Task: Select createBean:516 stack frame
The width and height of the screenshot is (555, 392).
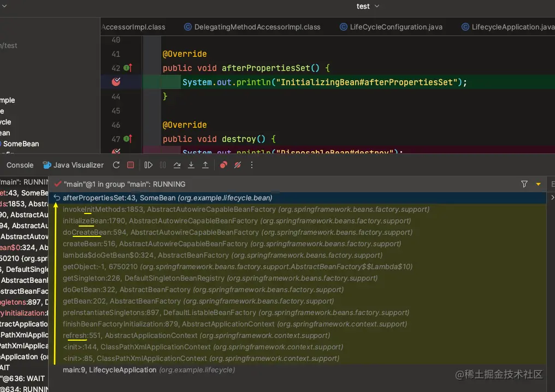Action: click(297, 243)
